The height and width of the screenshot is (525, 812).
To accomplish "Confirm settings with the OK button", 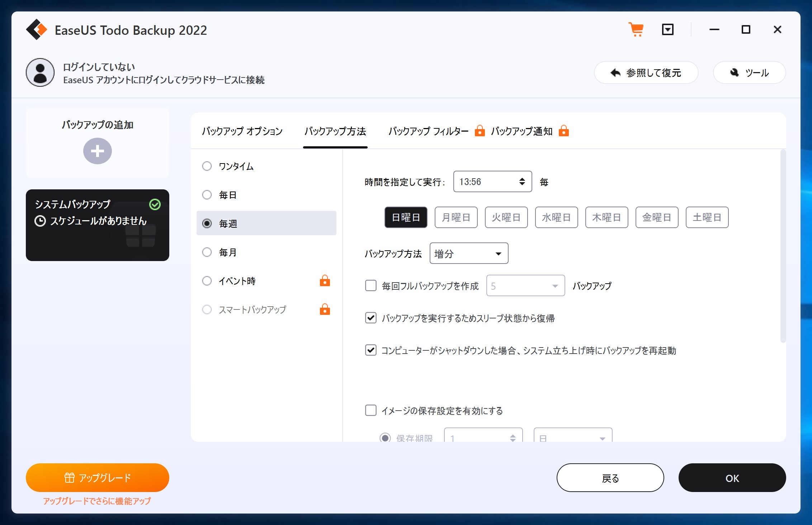I will [x=732, y=478].
